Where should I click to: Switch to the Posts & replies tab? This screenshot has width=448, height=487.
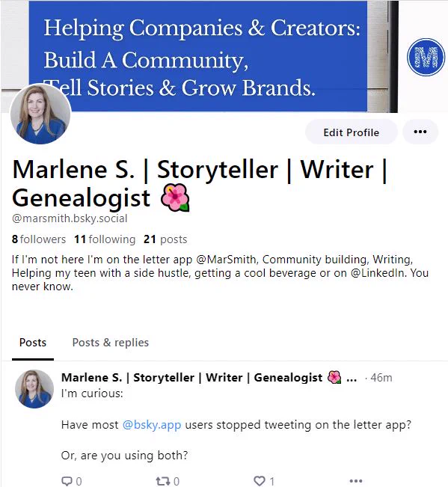tap(110, 343)
